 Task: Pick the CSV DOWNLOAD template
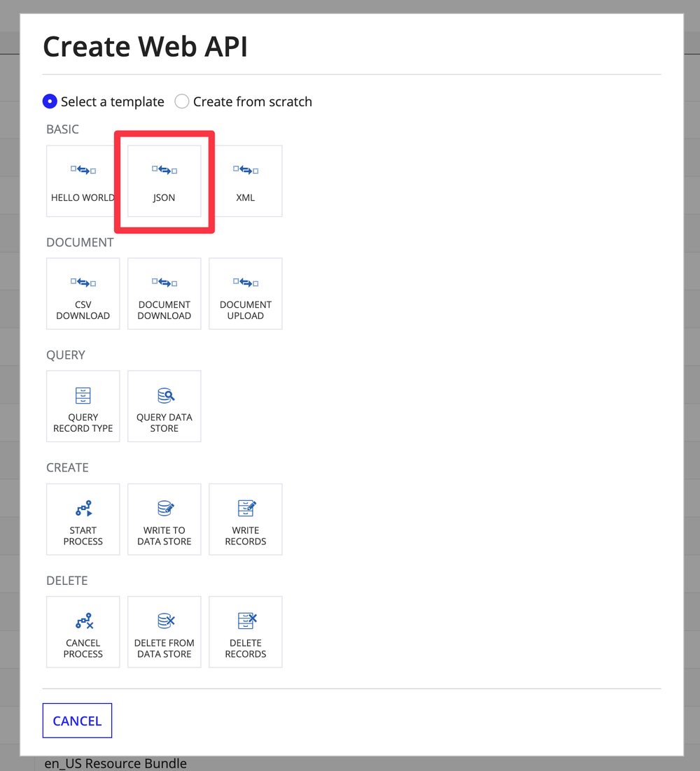tap(83, 293)
